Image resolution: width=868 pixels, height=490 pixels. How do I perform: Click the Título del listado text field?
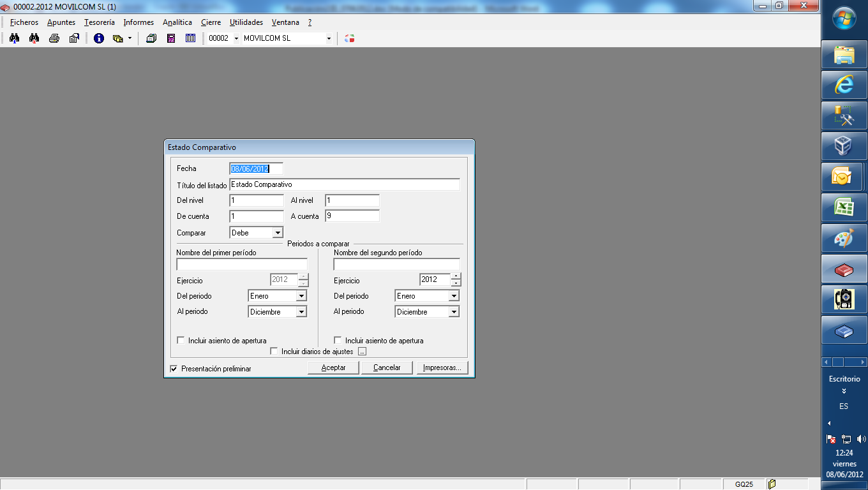pos(344,184)
